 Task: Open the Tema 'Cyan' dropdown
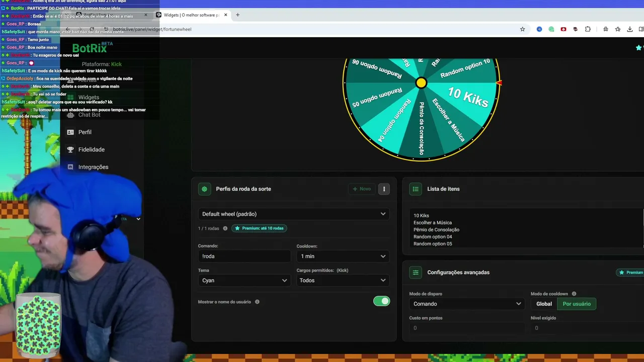click(x=245, y=281)
